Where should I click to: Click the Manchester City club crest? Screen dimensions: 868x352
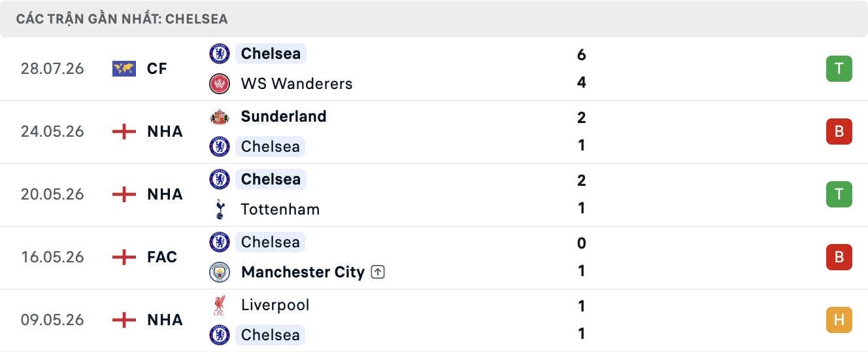220,272
